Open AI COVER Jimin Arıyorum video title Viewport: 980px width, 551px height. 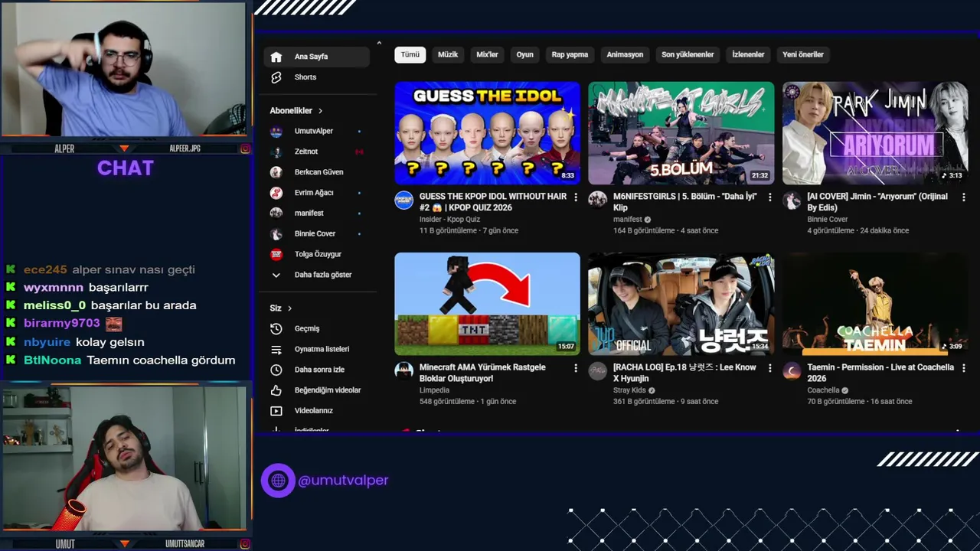[x=877, y=202]
